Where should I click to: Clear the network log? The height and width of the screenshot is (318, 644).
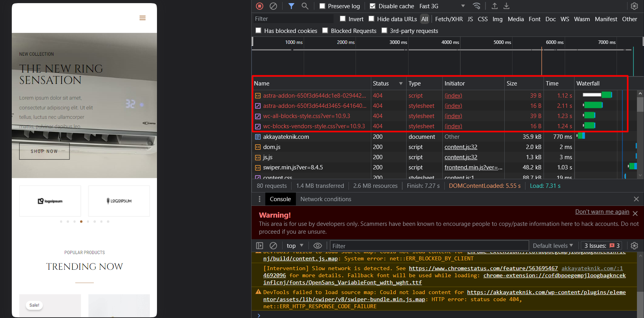(x=274, y=6)
